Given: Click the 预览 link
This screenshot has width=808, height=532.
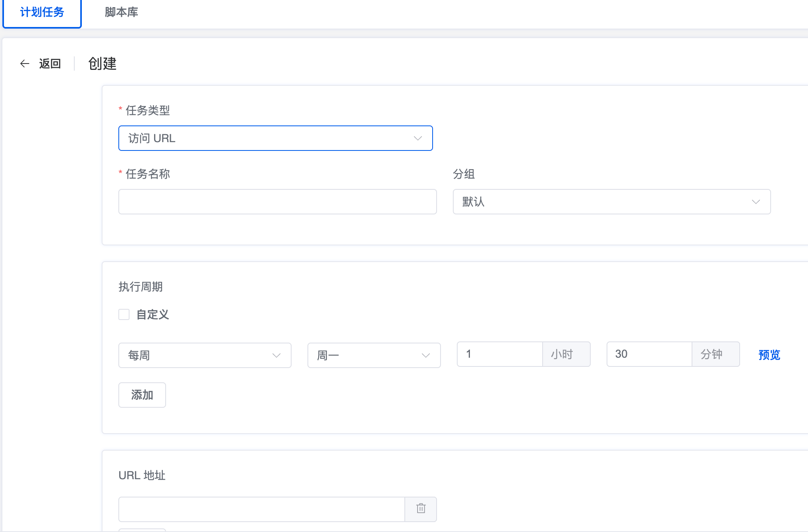Looking at the screenshot, I should tap(769, 355).
